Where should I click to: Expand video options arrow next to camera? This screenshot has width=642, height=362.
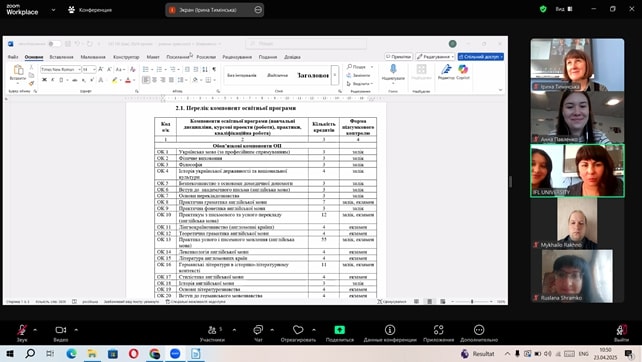(x=76, y=329)
